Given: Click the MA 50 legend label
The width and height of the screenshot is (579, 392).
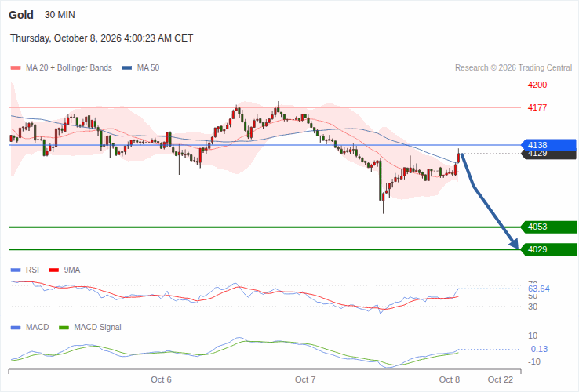Looking at the screenshot, I should (x=148, y=68).
